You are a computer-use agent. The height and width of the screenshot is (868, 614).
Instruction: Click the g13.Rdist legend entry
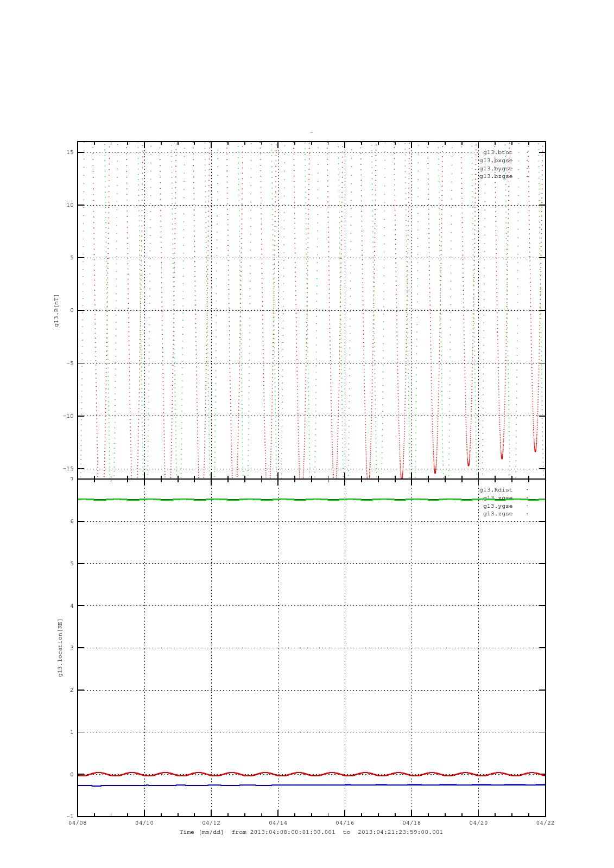tap(496, 490)
